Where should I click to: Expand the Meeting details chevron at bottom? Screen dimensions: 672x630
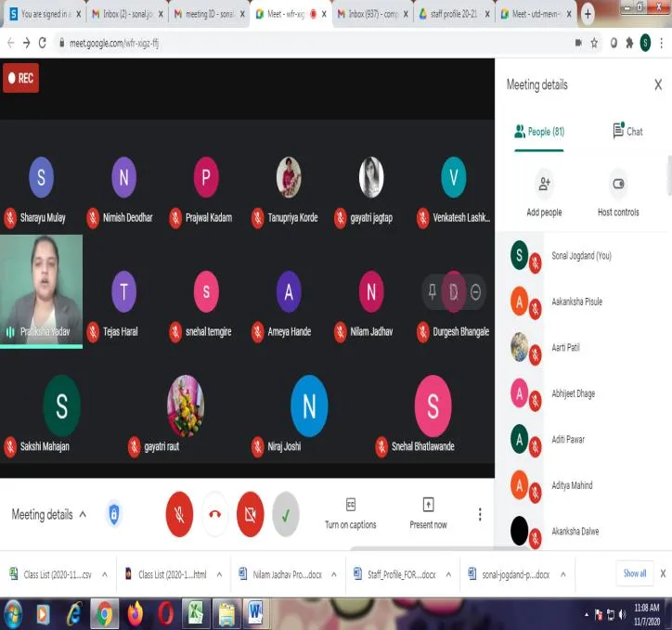[x=84, y=514]
